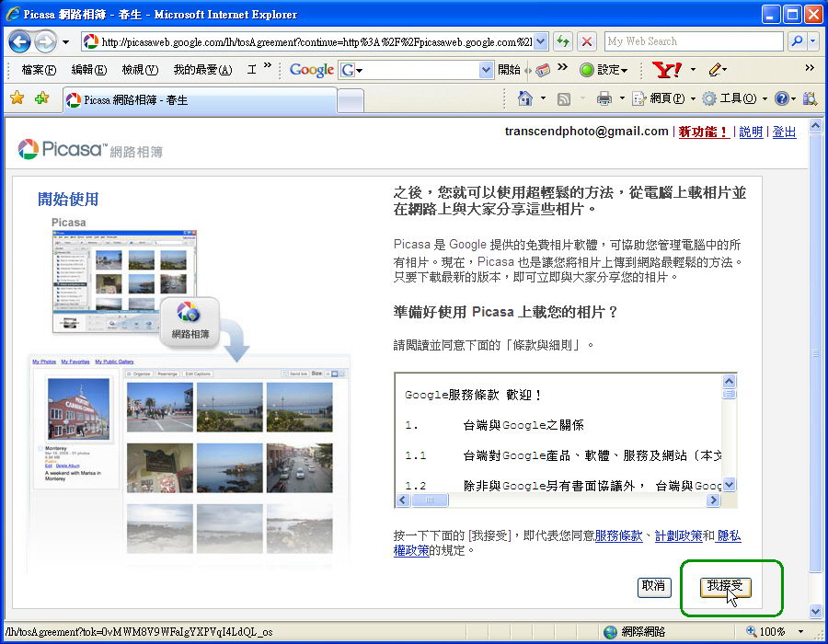Click the address bar URL field
Viewport: 828px width, 644px height.
(316, 41)
